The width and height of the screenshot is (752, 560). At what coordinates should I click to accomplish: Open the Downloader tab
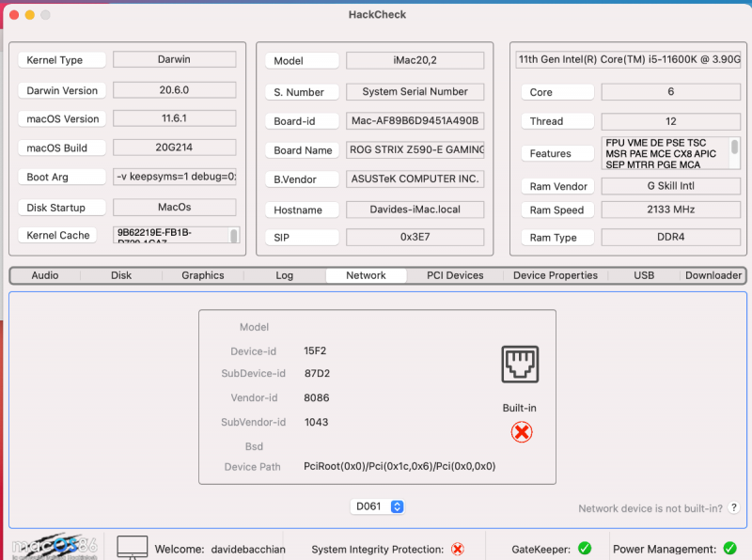click(713, 275)
